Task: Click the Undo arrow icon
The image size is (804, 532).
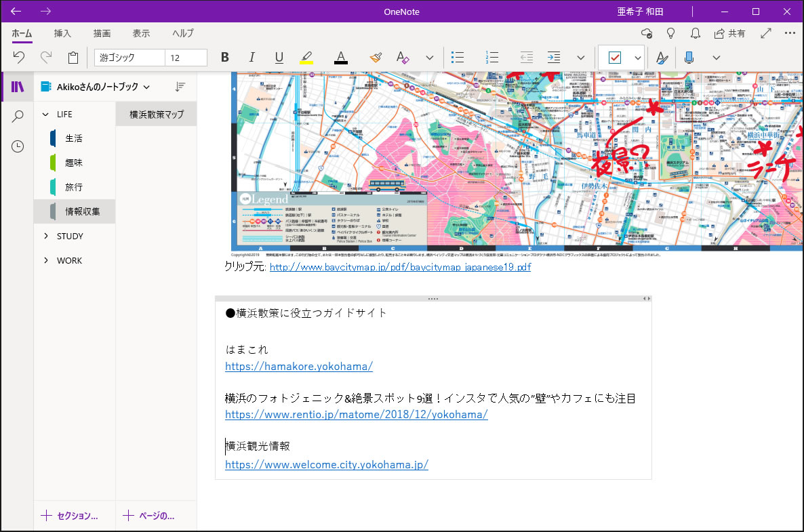Action: [x=19, y=58]
